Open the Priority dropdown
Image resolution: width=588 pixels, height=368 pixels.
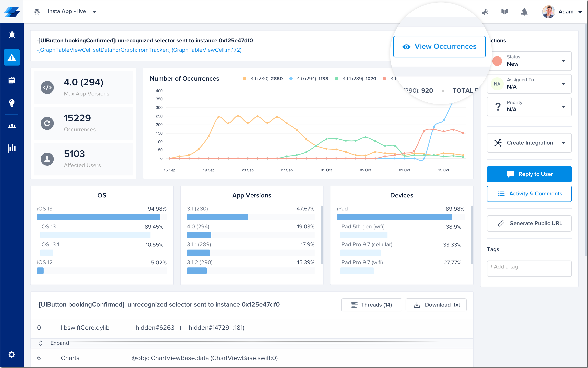click(529, 106)
